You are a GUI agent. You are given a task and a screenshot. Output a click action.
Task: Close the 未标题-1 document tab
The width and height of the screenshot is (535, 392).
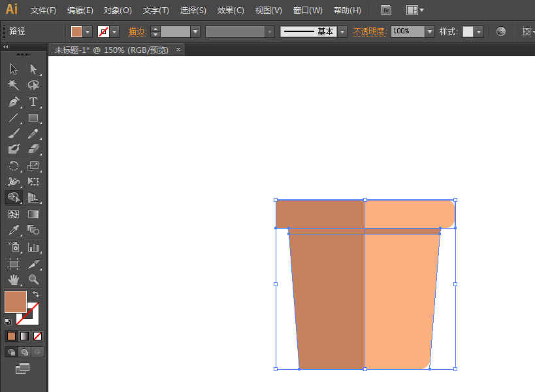pos(178,50)
